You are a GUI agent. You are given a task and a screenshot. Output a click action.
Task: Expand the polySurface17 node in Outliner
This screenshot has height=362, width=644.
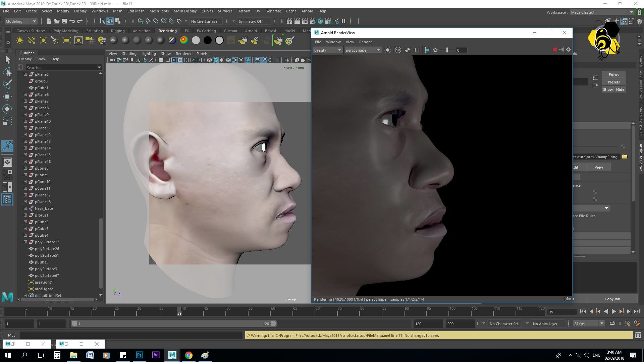(25, 242)
